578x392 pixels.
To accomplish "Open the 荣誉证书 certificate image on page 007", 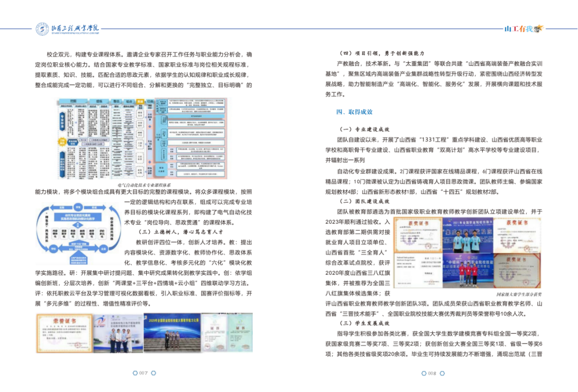I will 64,333.
